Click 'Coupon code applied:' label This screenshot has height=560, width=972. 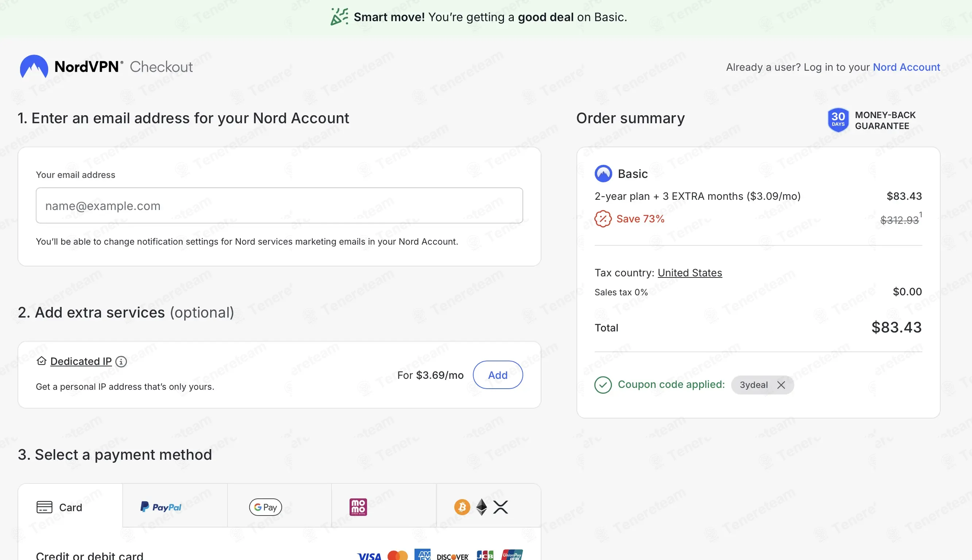(671, 385)
